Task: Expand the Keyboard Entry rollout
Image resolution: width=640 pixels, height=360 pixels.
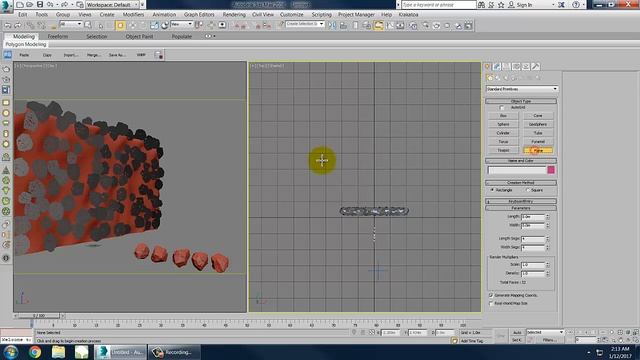Action: (521, 201)
